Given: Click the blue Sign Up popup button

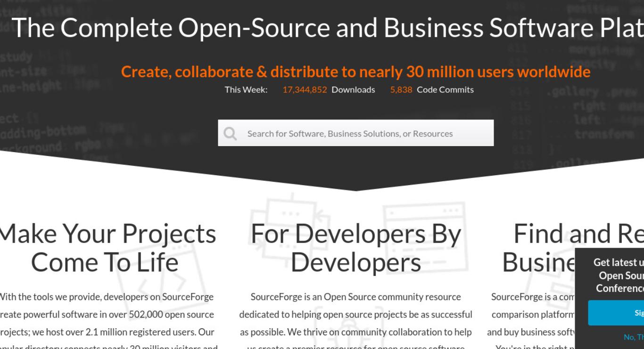Looking at the screenshot, I should (616, 313).
